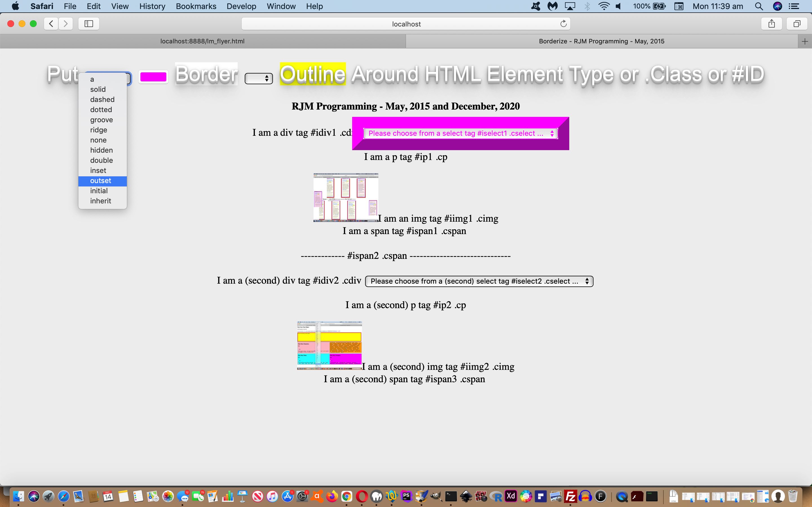Choose 'dashed' from the border style list

(102, 100)
